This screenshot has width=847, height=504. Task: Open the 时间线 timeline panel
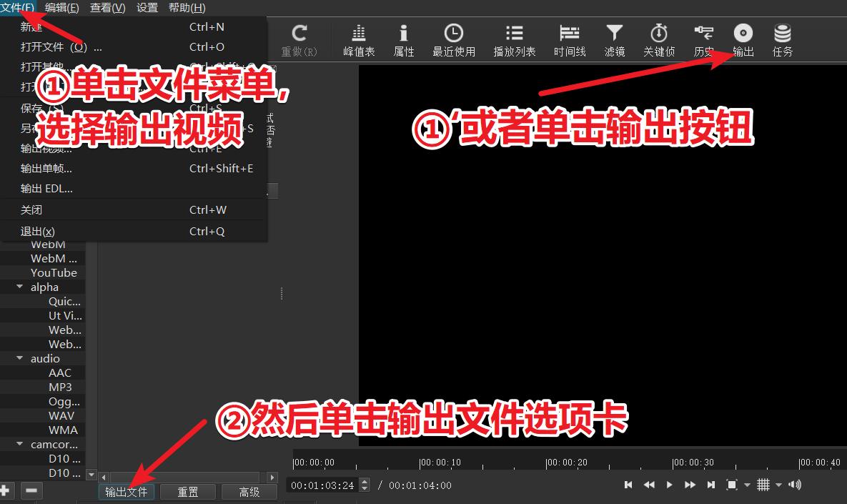click(x=569, y=39)
